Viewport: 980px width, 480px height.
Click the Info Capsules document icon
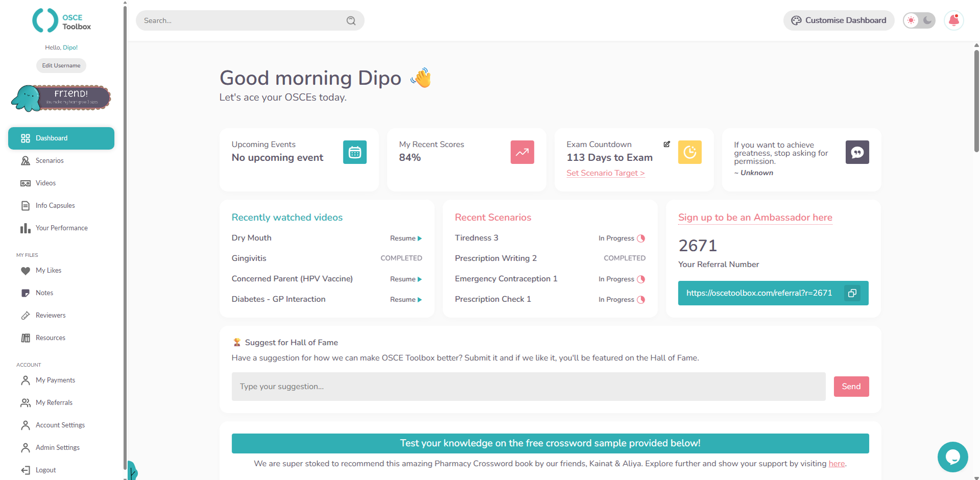pos(26,206)
